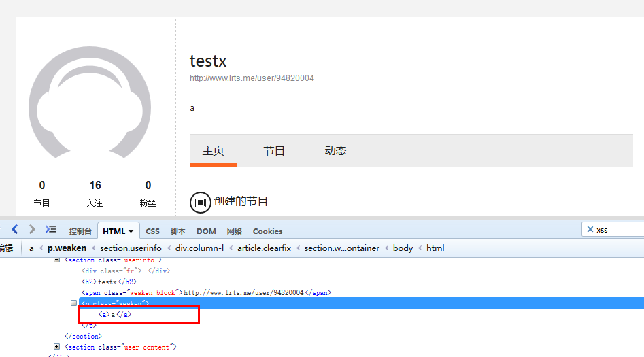Click the 创建的节目 heading text
The height and width of the screenshot is (357, 644).
tap(241, 201)
